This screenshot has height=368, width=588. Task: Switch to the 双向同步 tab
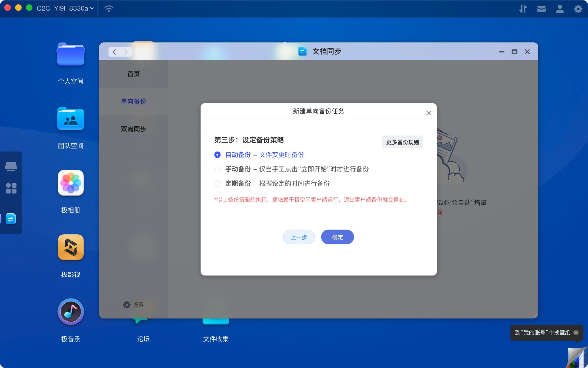click(x=133, y=129)
